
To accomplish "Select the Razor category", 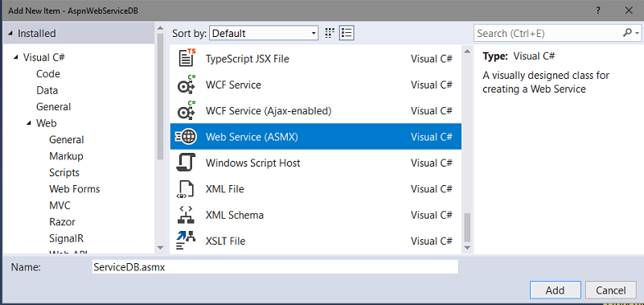I will [x=62, y=222].
